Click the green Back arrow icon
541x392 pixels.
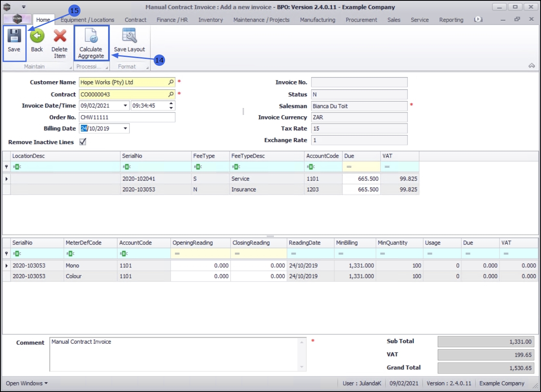coord(37,36)
